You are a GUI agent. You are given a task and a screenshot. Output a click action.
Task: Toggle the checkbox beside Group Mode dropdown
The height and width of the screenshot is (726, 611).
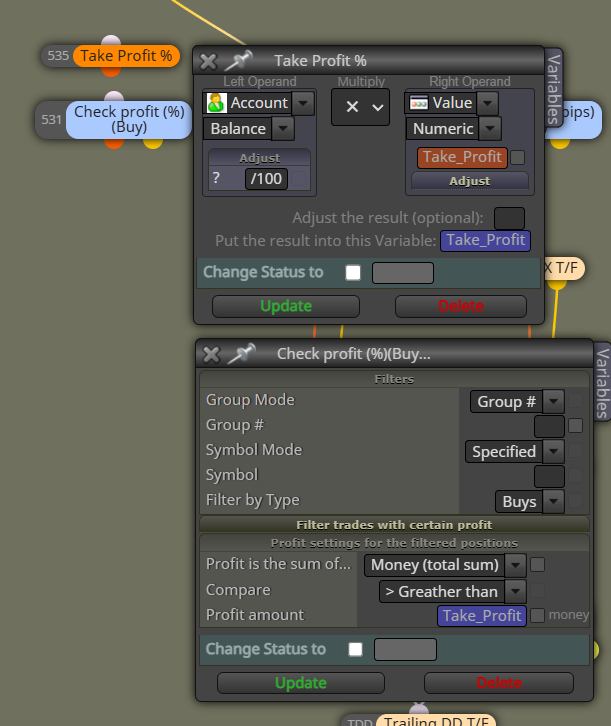(575, 401)
